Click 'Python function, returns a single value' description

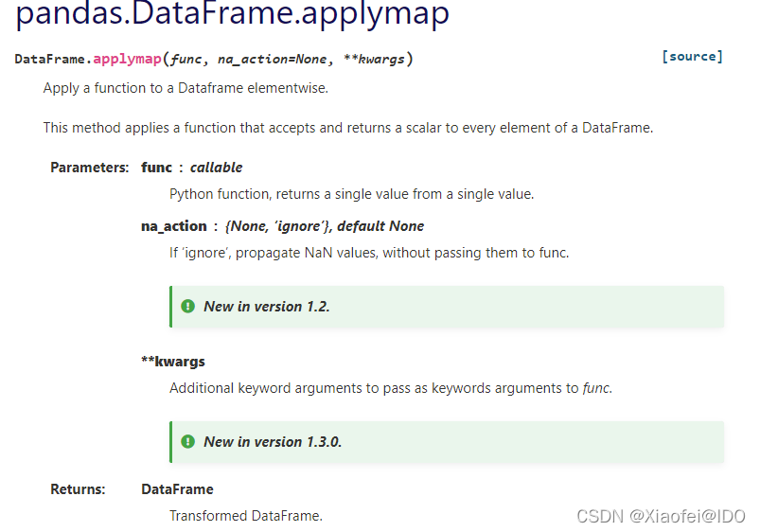coord(351,194)
